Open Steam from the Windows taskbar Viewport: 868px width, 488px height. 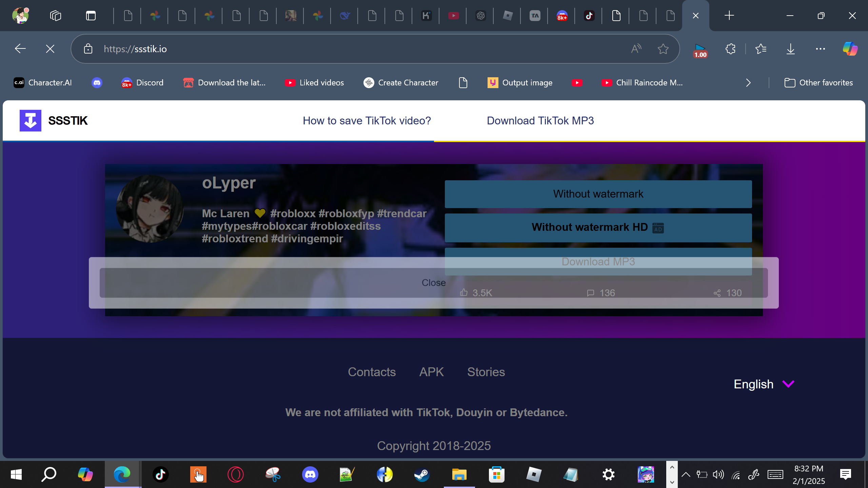422,474
